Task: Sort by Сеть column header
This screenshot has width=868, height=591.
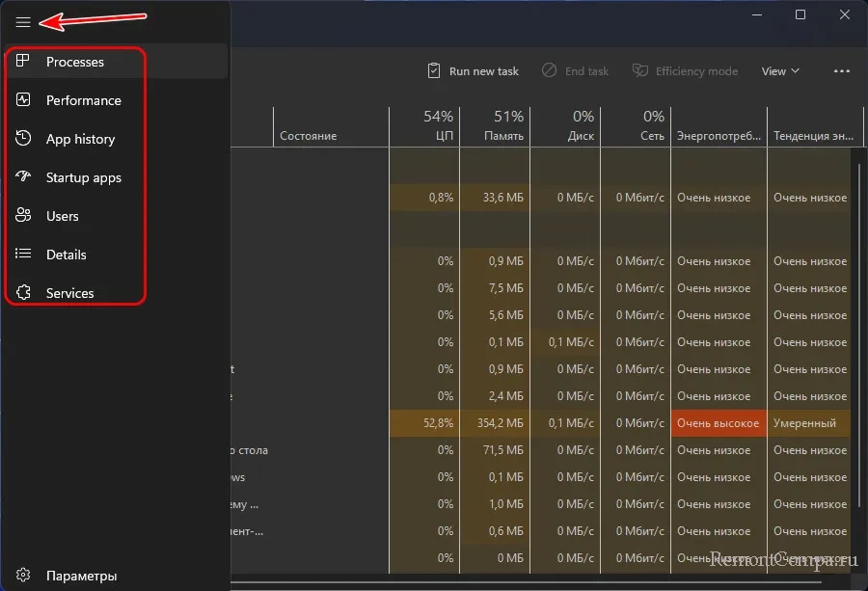Action: 636,127
